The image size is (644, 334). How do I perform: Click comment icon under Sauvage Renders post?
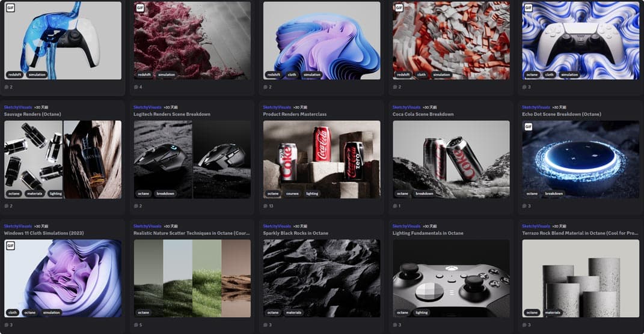(x=7, y=206)
